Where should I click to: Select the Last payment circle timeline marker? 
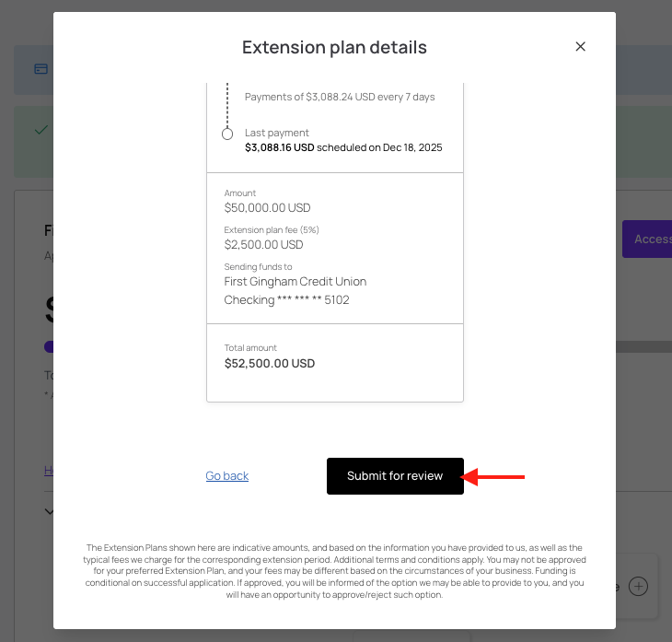tap(227, 134)
